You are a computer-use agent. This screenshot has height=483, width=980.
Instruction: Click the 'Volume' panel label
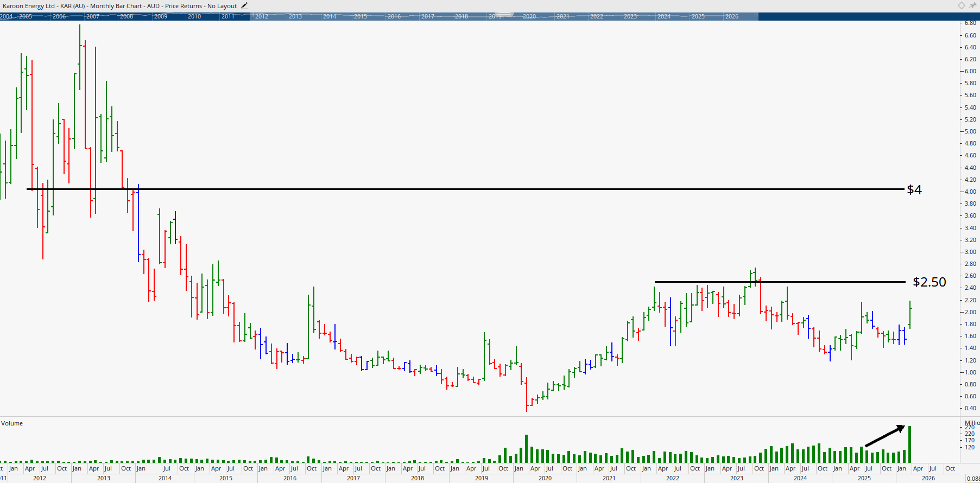12,423
